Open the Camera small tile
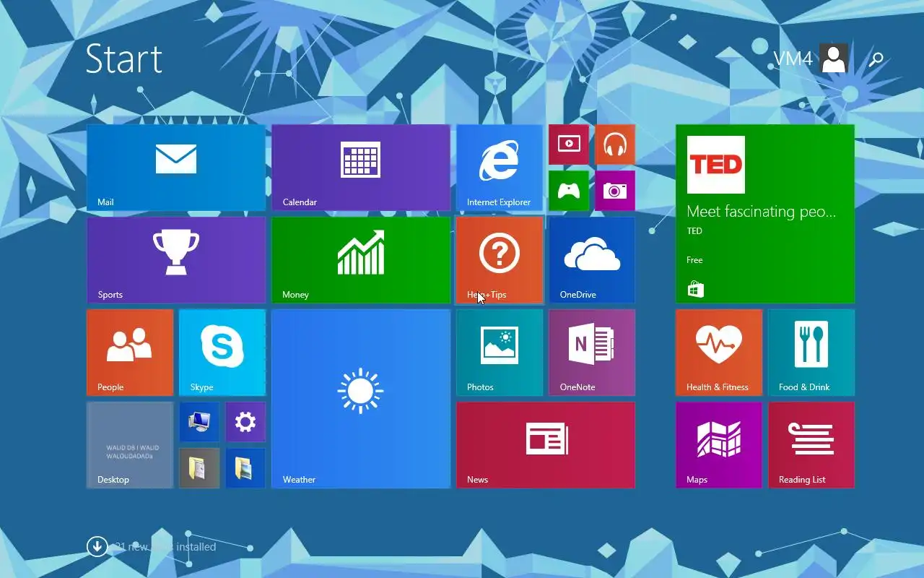 [x=615, y=191]
